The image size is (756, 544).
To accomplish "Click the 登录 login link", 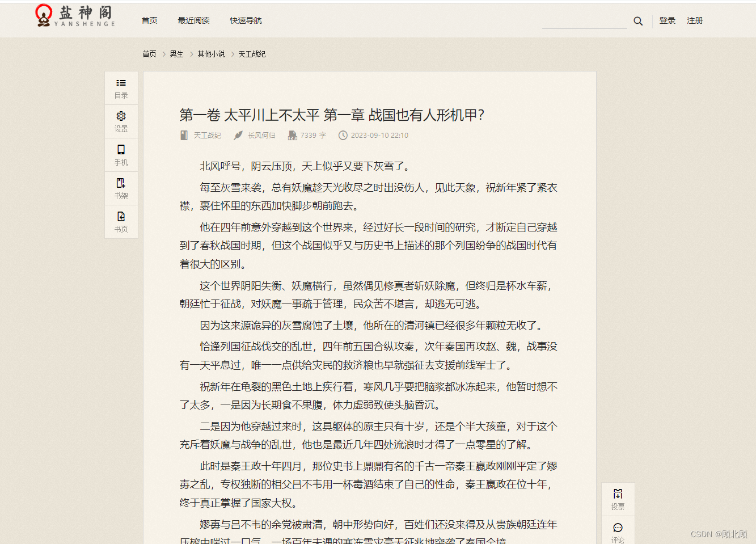I will coord(668,20).
